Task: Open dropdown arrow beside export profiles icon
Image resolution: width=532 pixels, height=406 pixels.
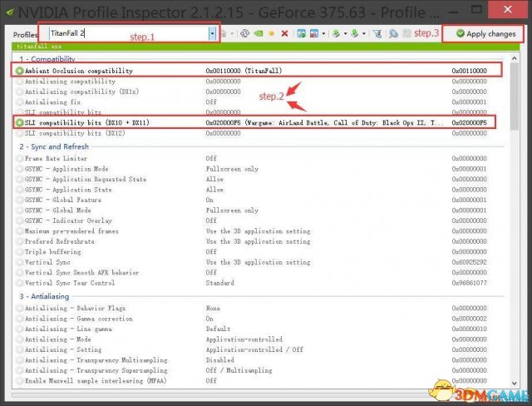Action: click(346, 33)
